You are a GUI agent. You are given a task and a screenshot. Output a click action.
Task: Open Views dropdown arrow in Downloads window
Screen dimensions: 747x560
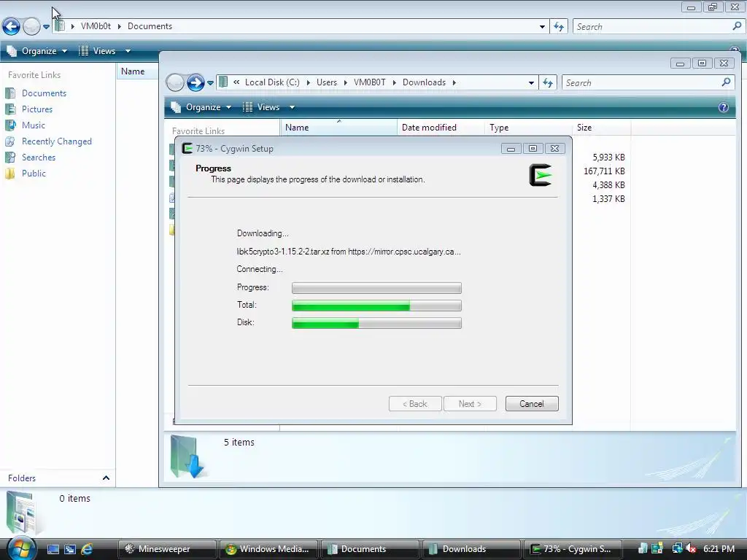coord(292,107)
